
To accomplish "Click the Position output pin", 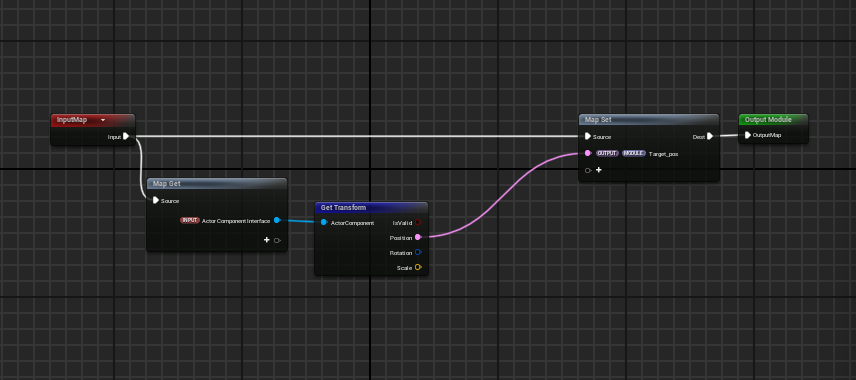I will pyautogui.click(x=418, y=238).
